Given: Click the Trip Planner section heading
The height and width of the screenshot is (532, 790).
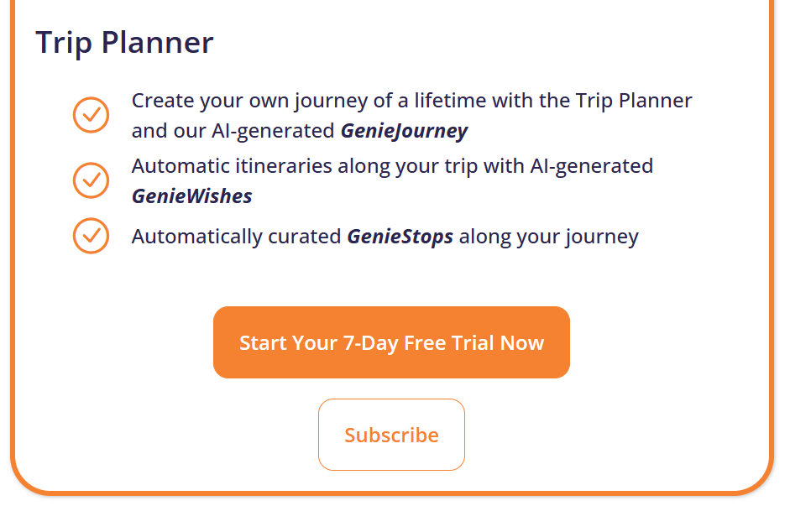Looking at the screenshot, I should click(124, 43).
